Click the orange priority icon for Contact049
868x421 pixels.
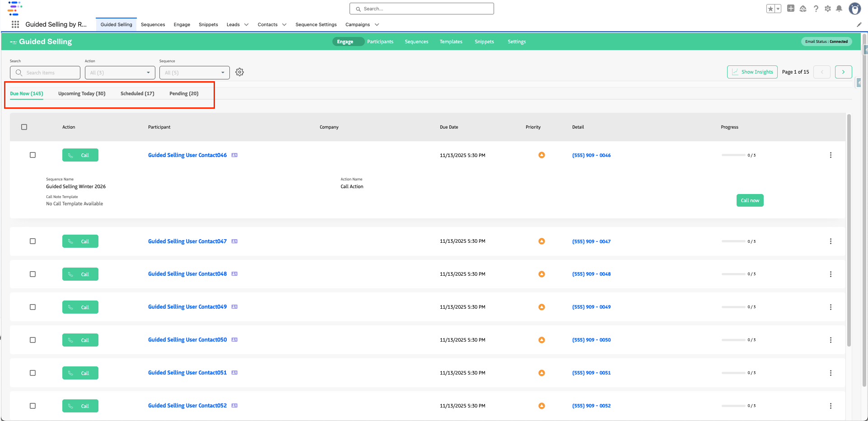[x=541, y=307]
